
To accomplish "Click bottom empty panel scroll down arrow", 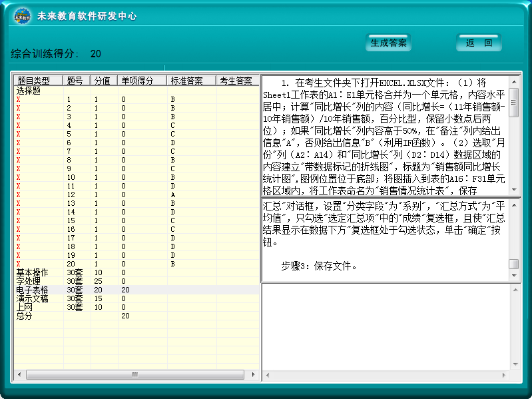I will (515, 364).
